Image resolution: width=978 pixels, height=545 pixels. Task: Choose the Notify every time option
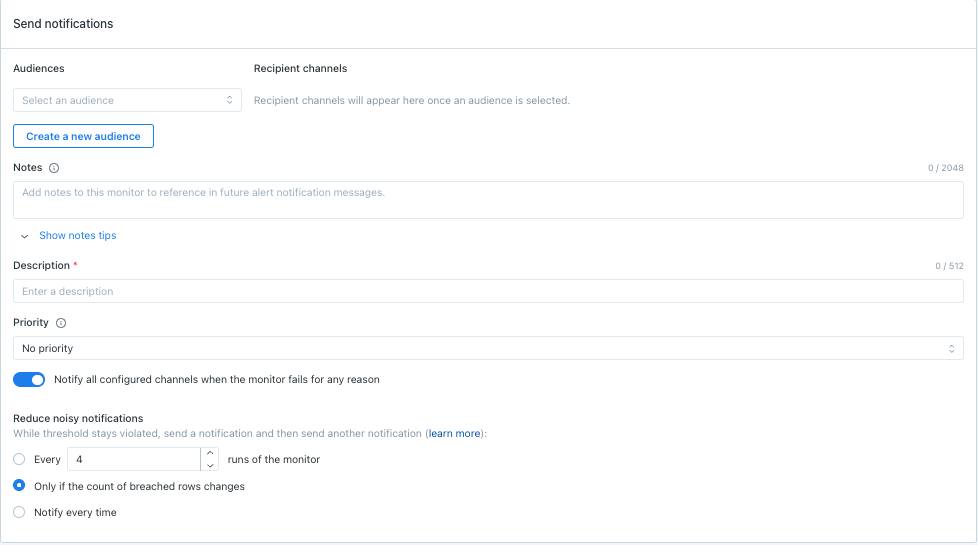[x=19, y=512]
